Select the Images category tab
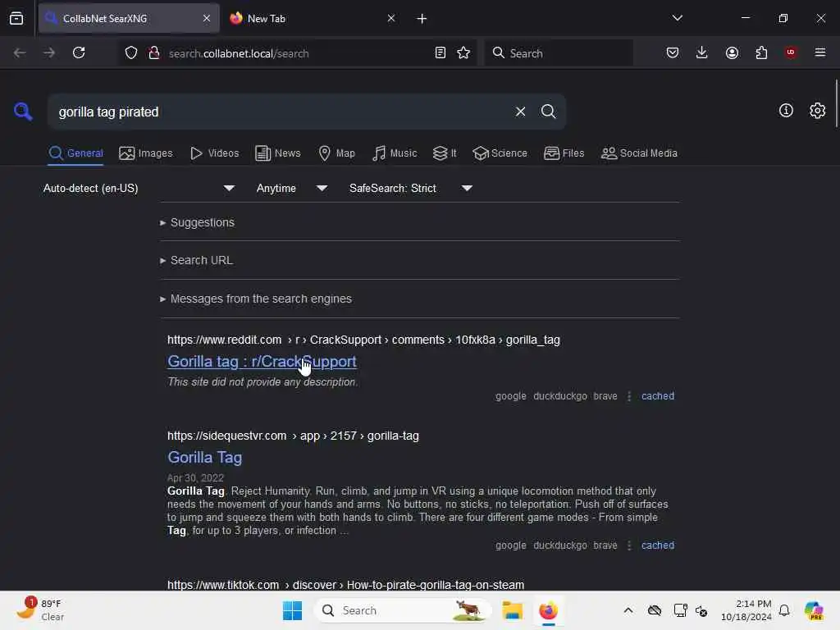The image size is (840, 630). click(x=146, y=153)
